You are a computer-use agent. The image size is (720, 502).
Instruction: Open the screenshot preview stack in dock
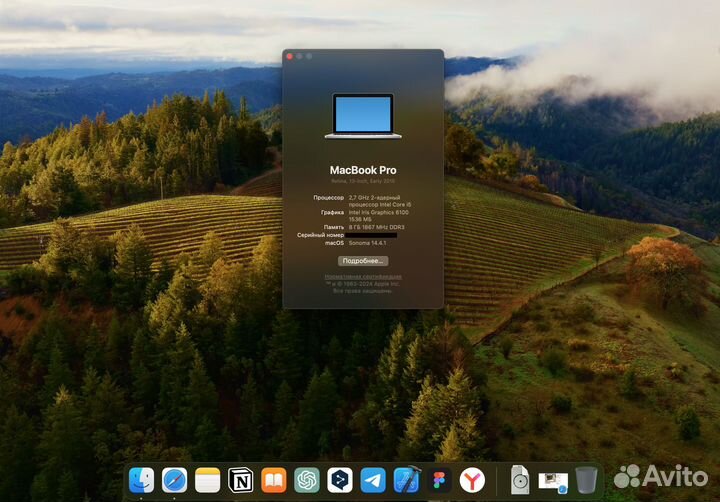pyautogui.click(x=553, y=482)
